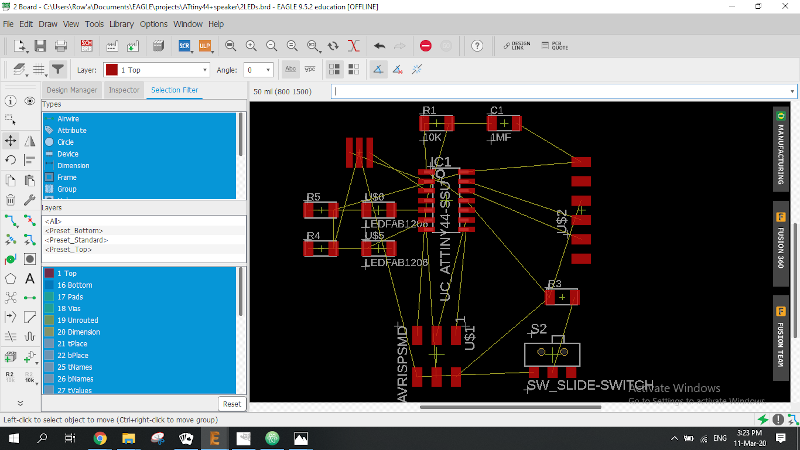
Task: Expand more tools chevron at sidebar bottom
Action: [x=20, y=403]
